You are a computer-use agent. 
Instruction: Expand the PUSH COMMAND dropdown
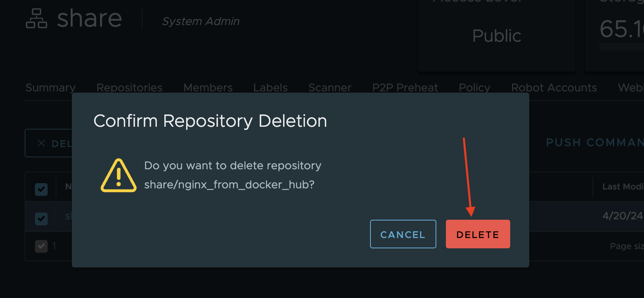(595, 142)
